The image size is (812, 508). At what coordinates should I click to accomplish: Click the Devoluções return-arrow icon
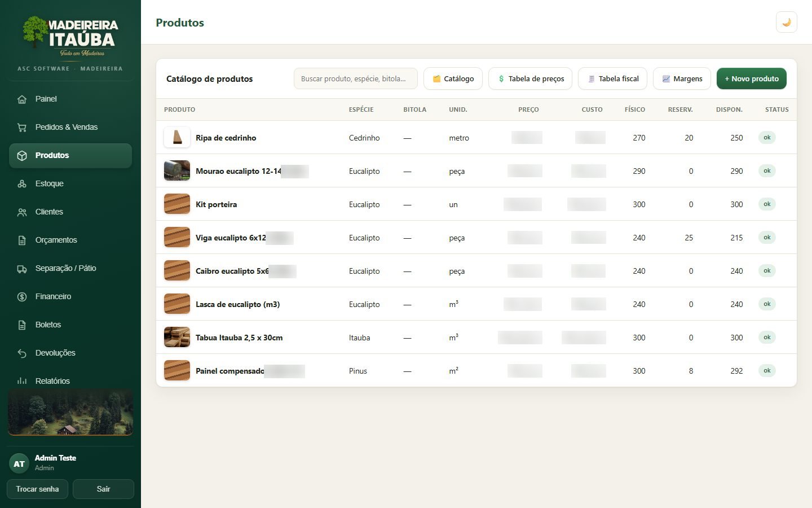click(22, 353)
